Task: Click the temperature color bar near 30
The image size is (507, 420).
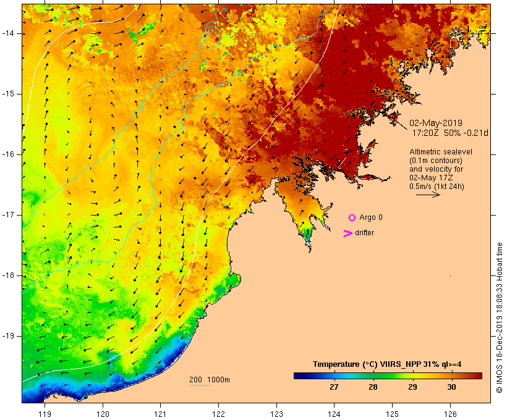Action: (452, 376)
